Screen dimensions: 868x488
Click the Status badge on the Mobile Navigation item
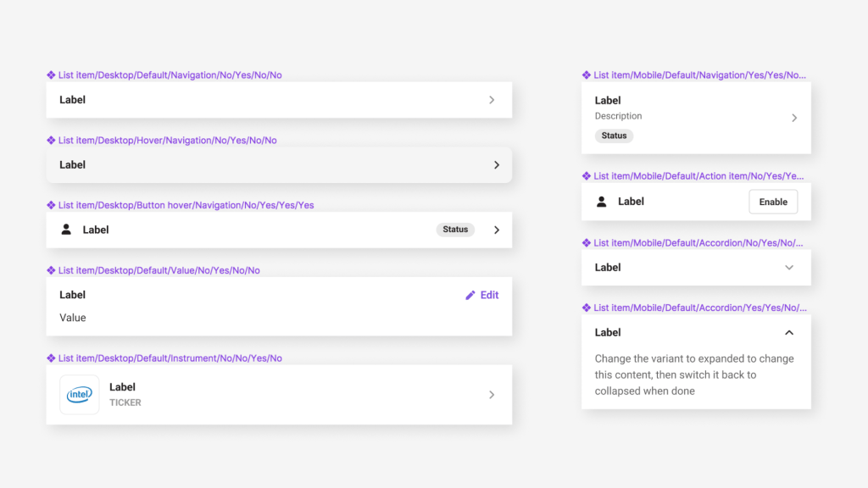click(x=613, y=136)
